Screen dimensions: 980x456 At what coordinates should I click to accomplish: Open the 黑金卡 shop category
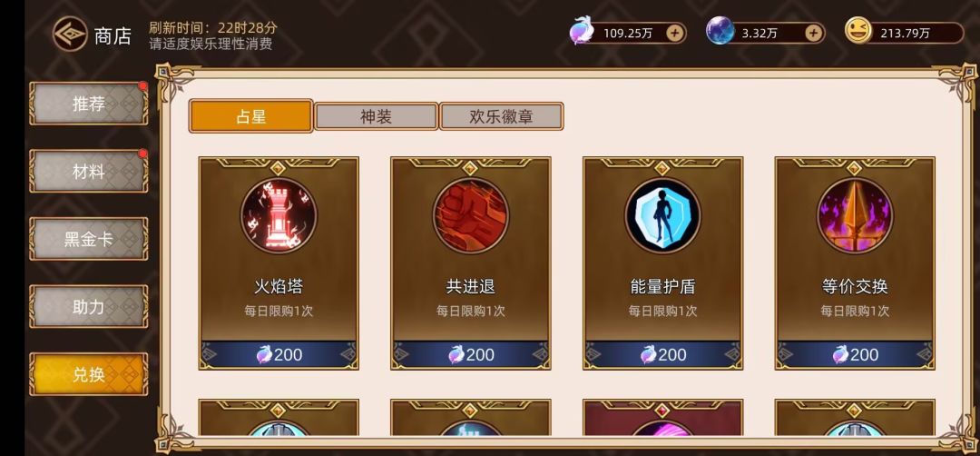pos(89,239)
